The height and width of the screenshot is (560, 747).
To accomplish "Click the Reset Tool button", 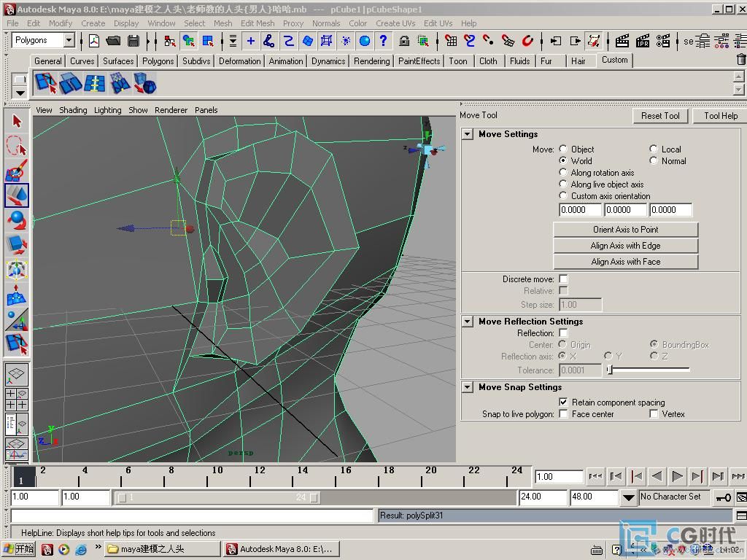I will coord(659,116).
